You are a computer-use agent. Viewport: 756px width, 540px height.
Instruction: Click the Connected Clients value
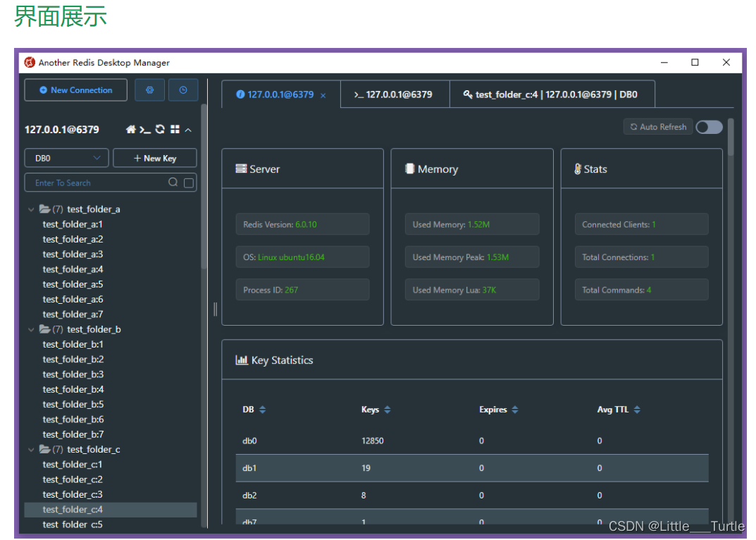click(654, 224)
